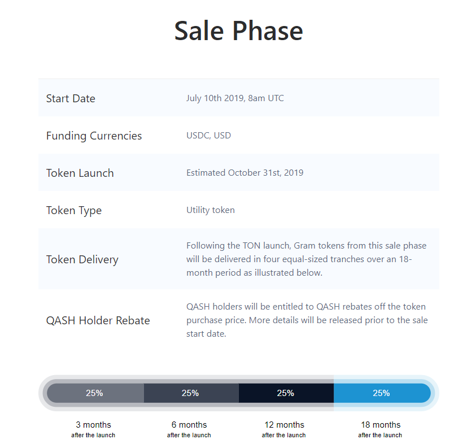Select the Token Launch row label

click(80, 173)
